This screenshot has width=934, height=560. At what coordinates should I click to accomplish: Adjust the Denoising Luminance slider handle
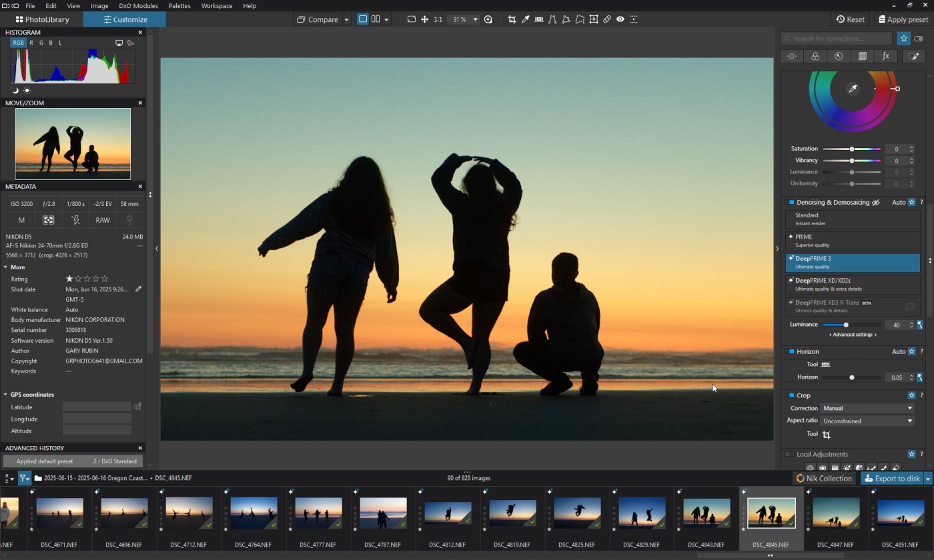click(846, 325)
